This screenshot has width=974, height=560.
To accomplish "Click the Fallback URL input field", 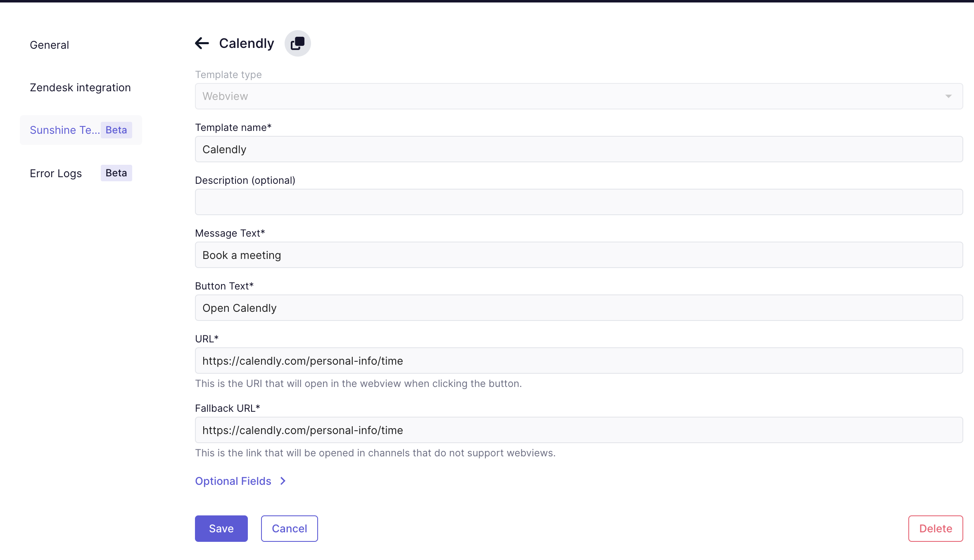I will click(x=579, y=430).
